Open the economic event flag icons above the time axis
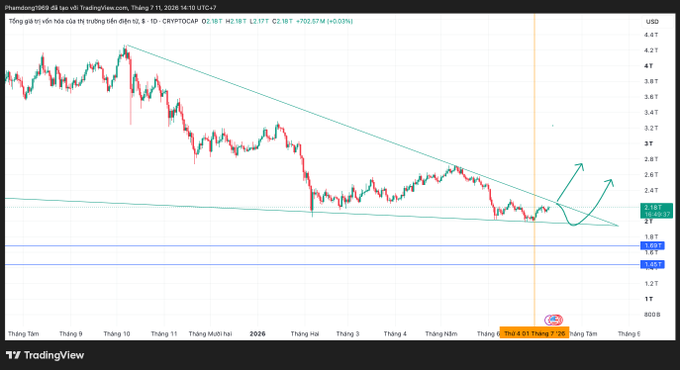 [x=554, y=320]
